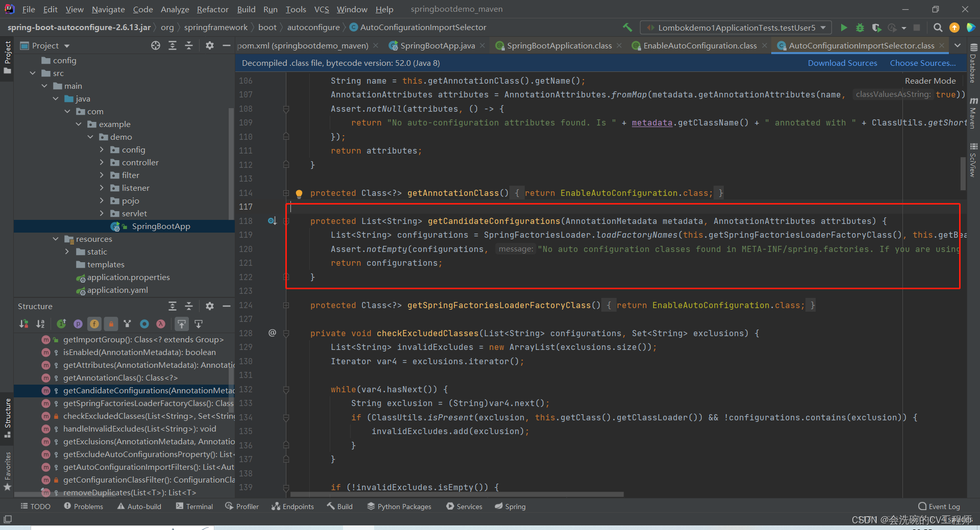The width and height of the screenshot is (980, 530).
Task: Click the yellow light bulb intention icon
Action: tap(299, 193)
